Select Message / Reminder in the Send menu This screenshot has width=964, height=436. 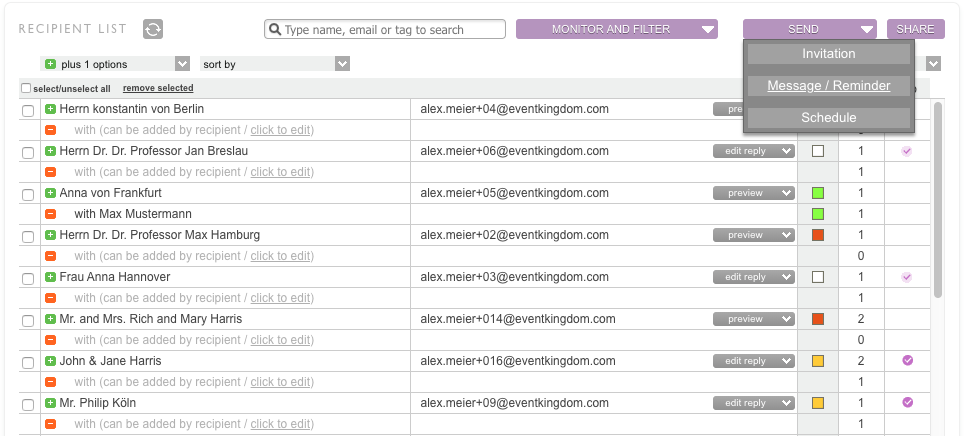828,86
